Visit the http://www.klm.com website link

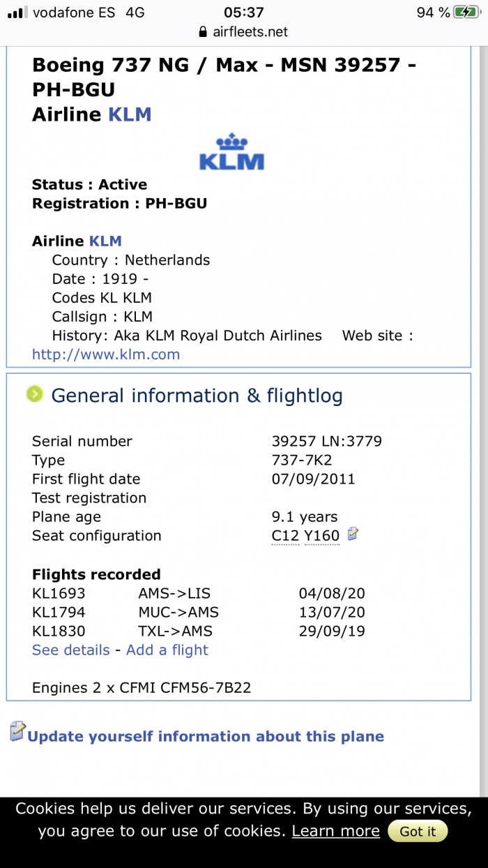106,354
